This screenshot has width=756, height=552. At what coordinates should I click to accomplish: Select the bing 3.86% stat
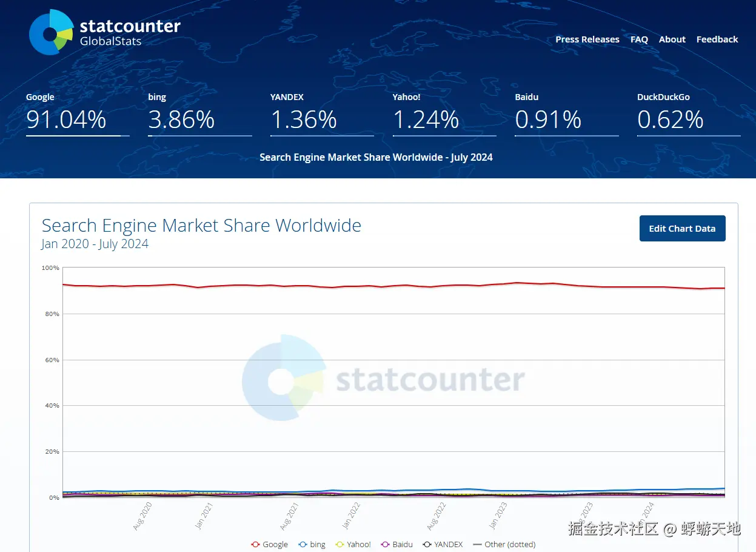(199, 113)
